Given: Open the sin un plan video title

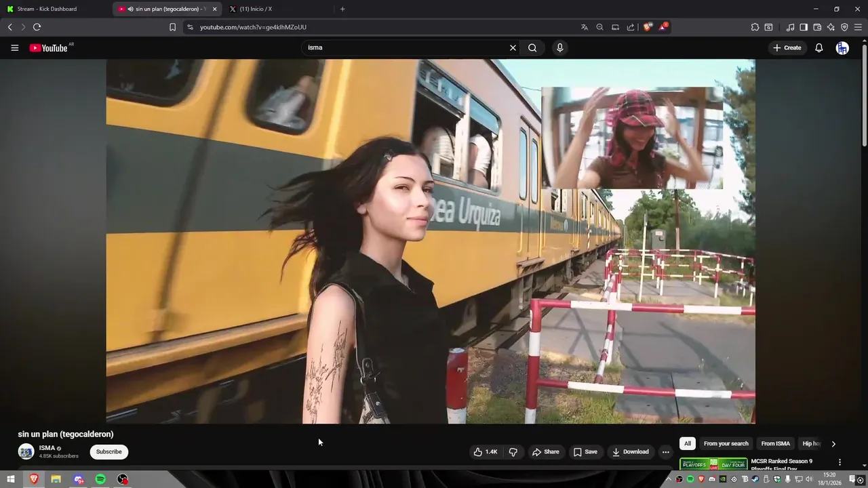Looking at the screenshot, I should coord(66,434).
